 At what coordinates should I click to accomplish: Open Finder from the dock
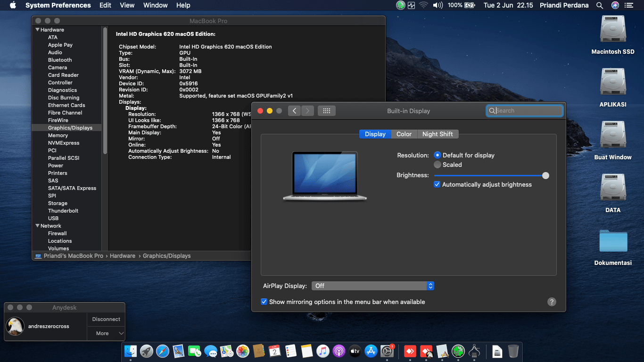[130, 351]
